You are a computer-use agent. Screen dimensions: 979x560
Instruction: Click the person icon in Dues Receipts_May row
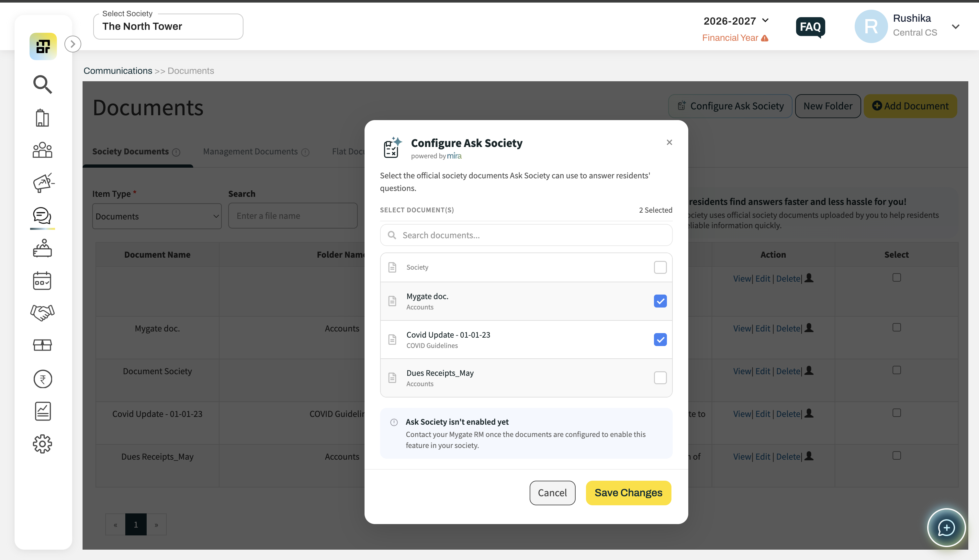pos(809,456)
